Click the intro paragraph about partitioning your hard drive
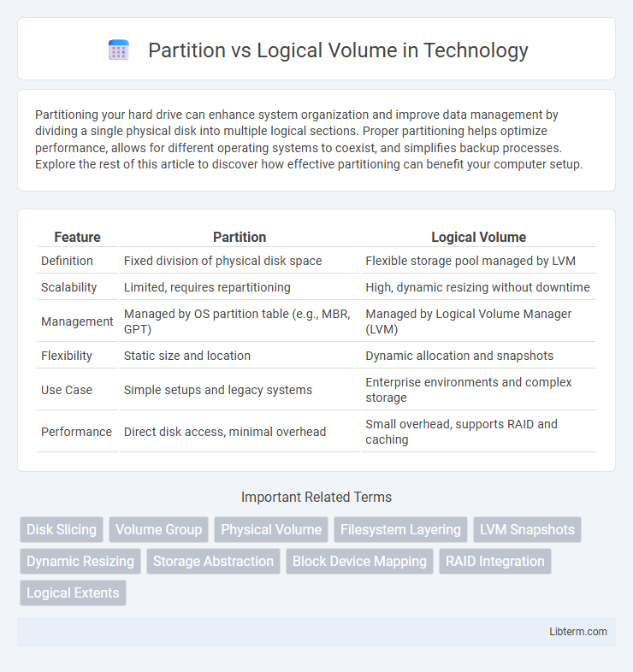 [309, 139]
